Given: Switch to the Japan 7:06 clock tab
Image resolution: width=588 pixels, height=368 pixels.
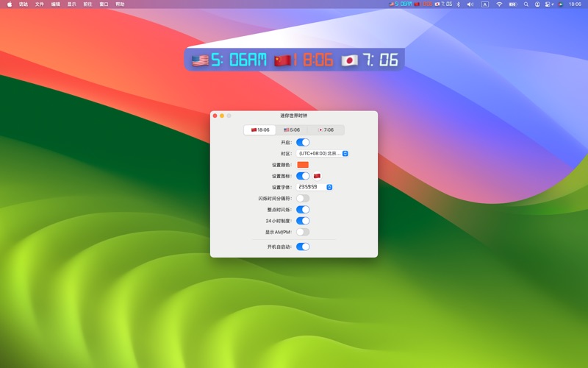Looking at the screenshot, I should [x=326, y=130].
